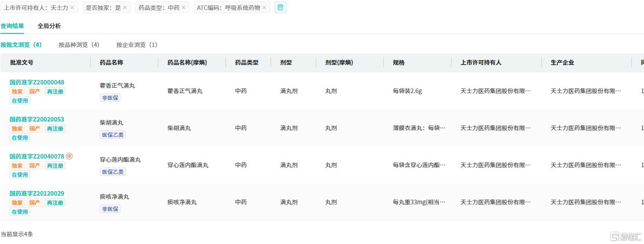This screenshot has width=644, height=244.
Task: Remove the ATC编码：呼吸系统药物 filter tag
Action: pos(264,8)
